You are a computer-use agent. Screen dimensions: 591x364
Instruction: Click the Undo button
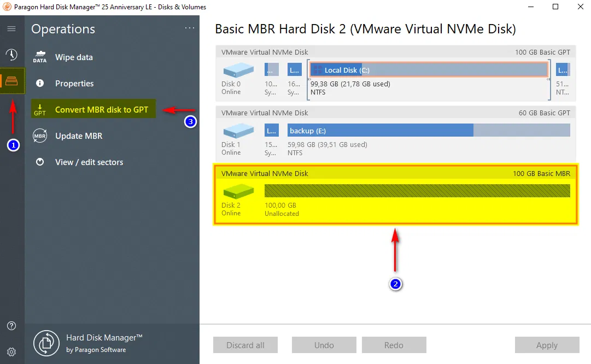tap(324, 345)
